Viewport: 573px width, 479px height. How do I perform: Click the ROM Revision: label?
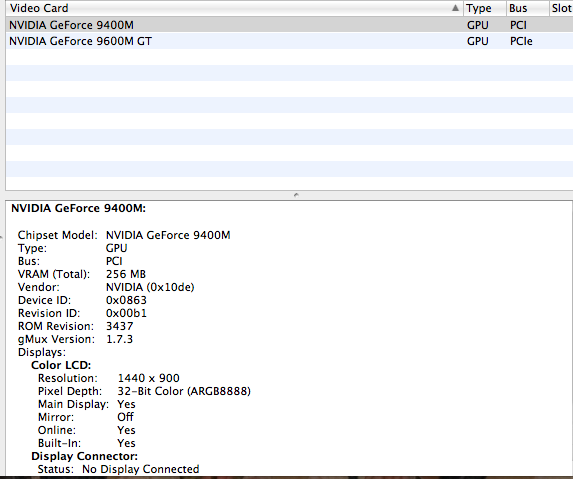[56, 326]
